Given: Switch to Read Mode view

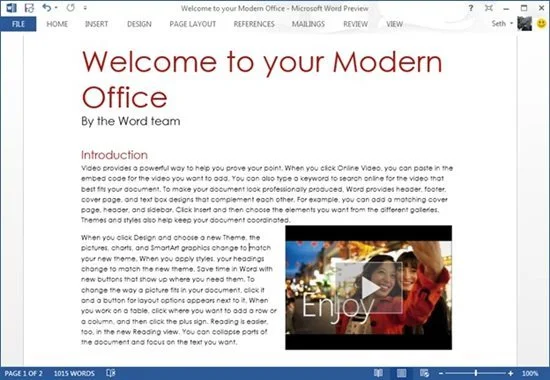Looking at the screenshot, I should tap(378, 373).
